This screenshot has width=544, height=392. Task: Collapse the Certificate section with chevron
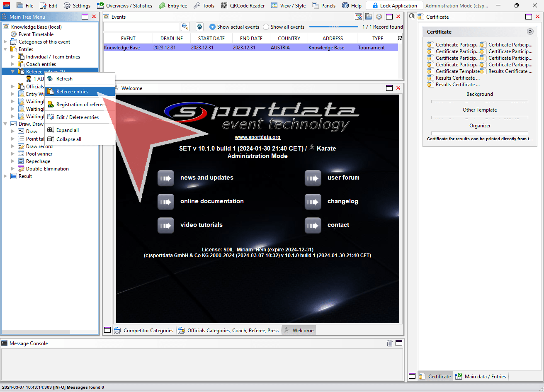530,32
